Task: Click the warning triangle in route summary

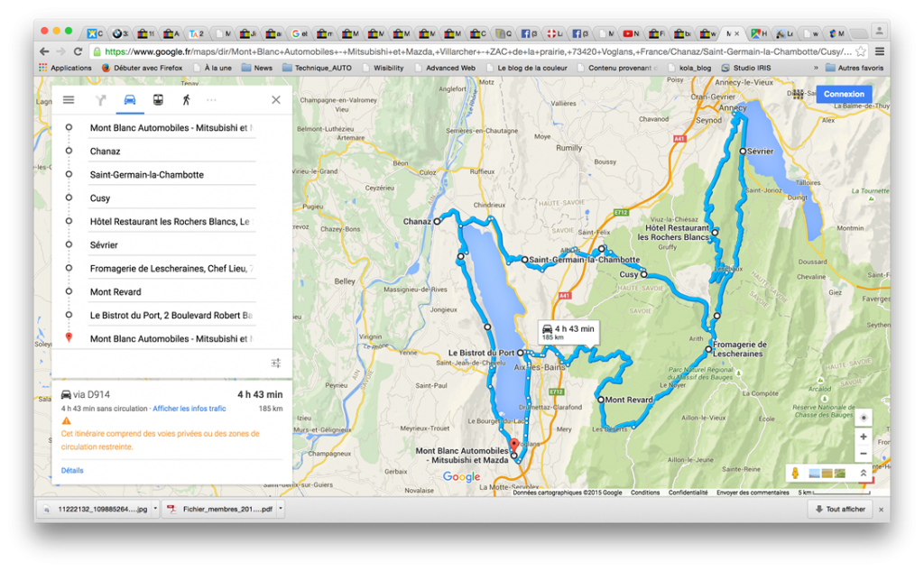Action: pyautogui.click(x=67, y=420)
